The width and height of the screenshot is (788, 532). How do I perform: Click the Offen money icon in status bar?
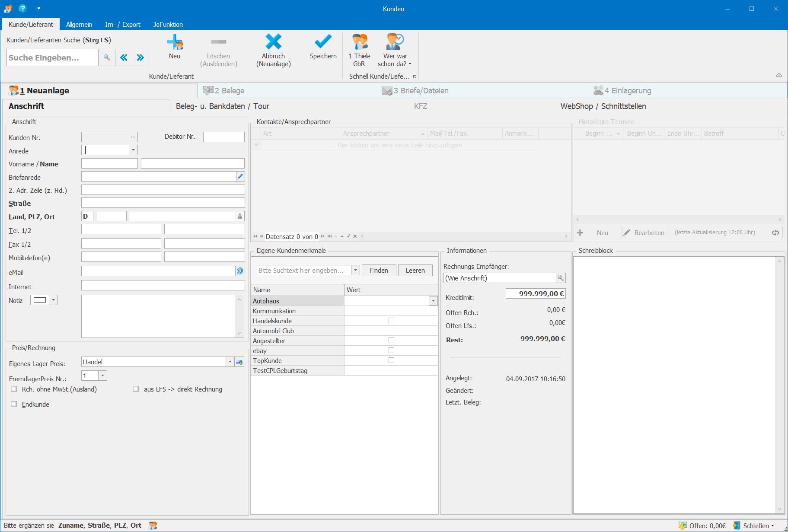pyautogui.click(x=683, y=526)
